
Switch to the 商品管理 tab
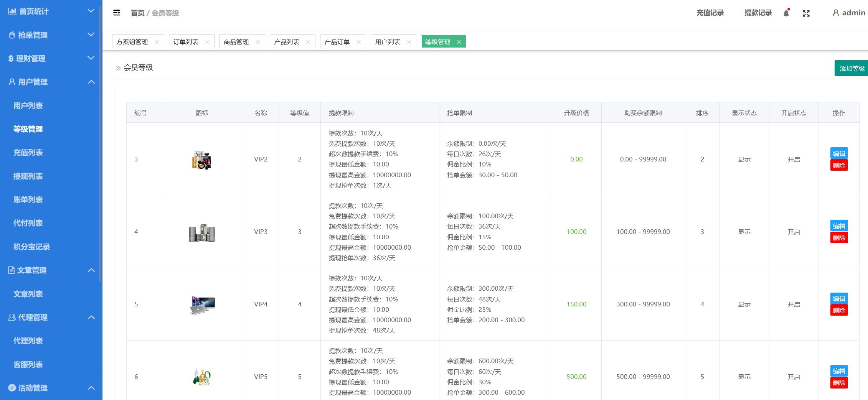coord(236,42)
